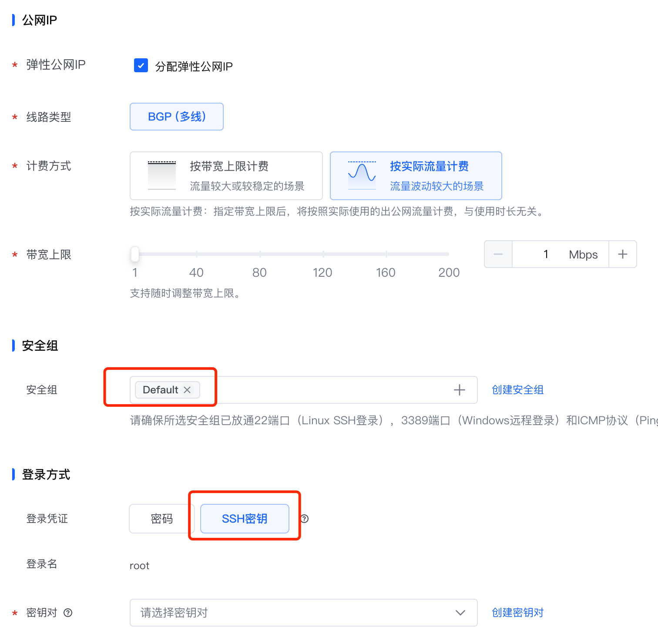The width and height of the screenshot is (658, 644).
Task: Decrease bandwidth with the minus button
Action: click(x=498, y=254)
